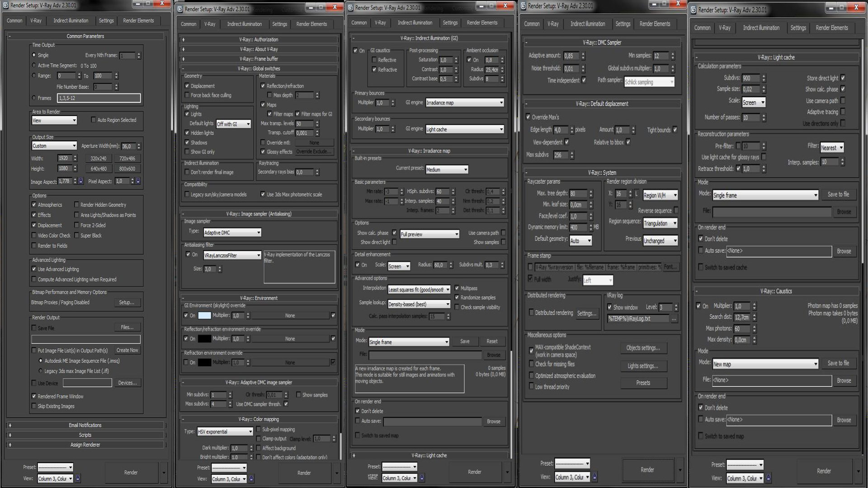
Task: Click the render region X/Y lock 'L' button
Action: pos(637,194)
